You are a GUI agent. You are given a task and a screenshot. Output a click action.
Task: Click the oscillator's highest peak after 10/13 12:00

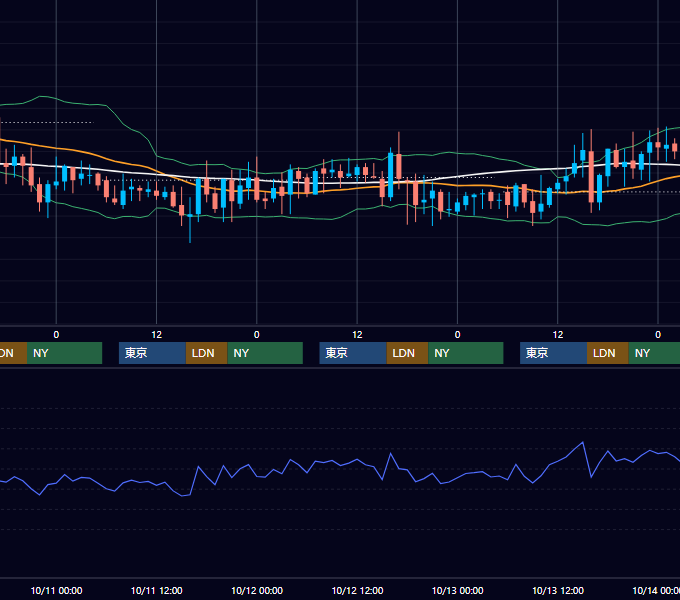[582, 443]
